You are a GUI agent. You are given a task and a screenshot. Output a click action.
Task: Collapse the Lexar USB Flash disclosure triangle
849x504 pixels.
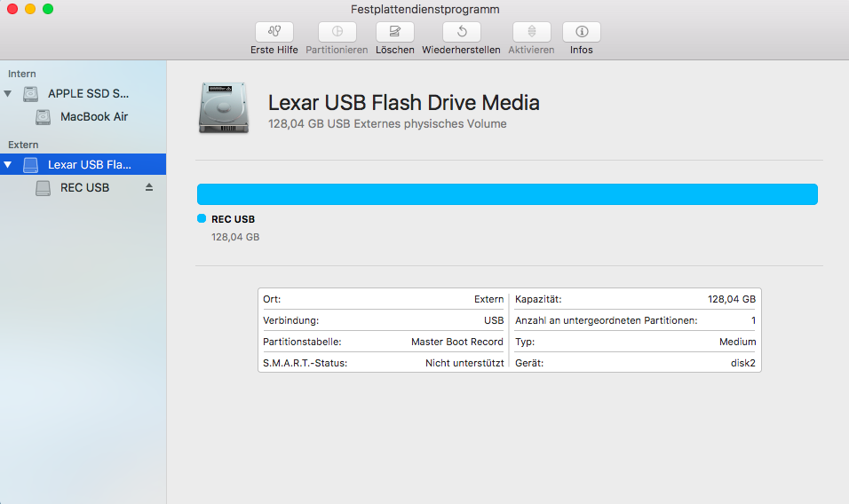pos(9,164)
